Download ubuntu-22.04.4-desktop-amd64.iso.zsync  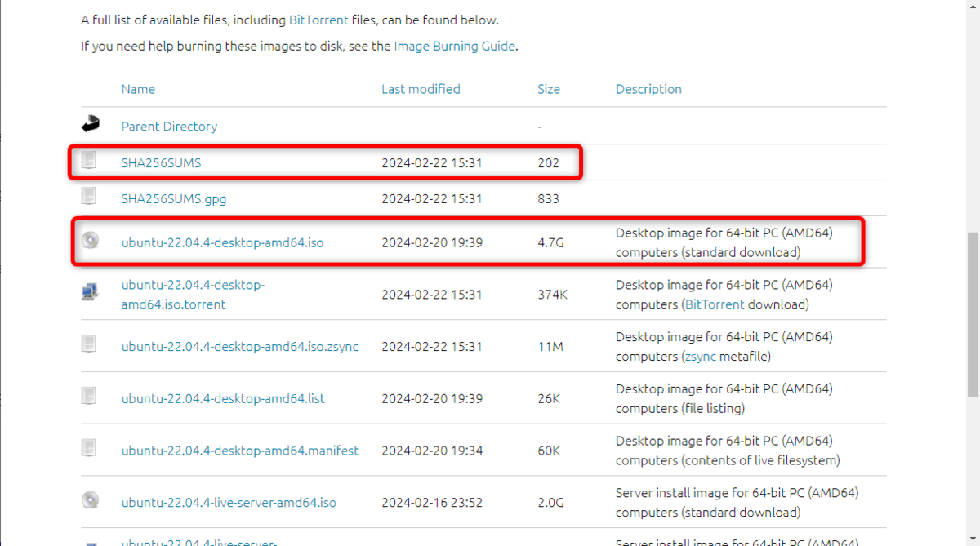(x=240, y=347)
